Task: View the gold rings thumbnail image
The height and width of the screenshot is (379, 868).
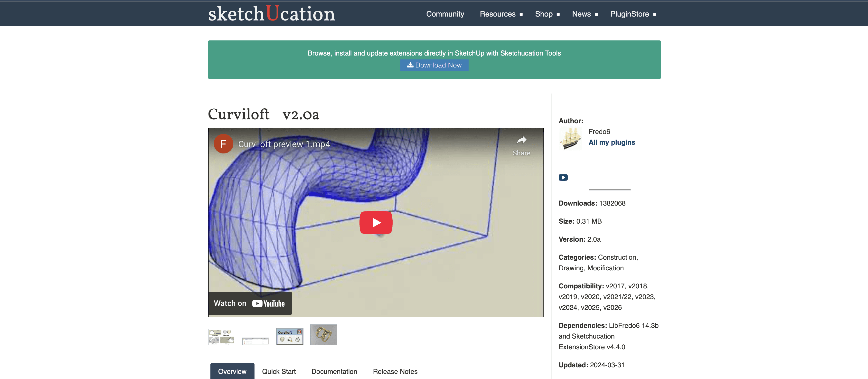Action: 323,334
